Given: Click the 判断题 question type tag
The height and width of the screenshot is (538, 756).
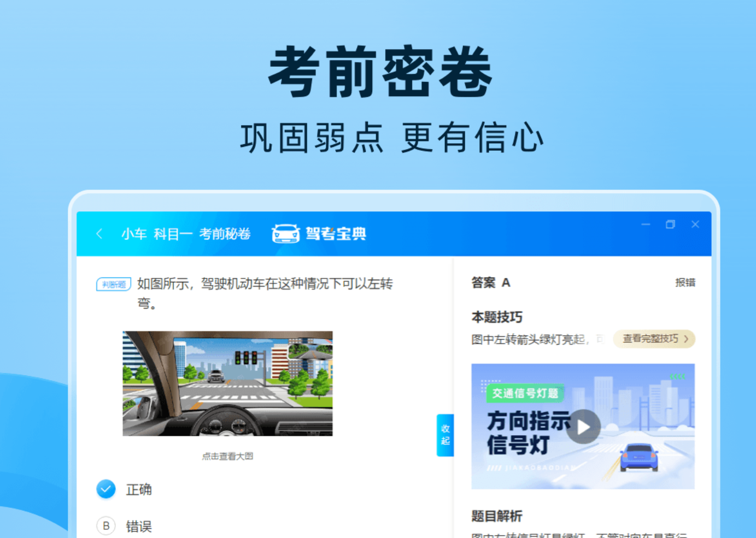Looking at the screenshot, I should click(114, 285).
